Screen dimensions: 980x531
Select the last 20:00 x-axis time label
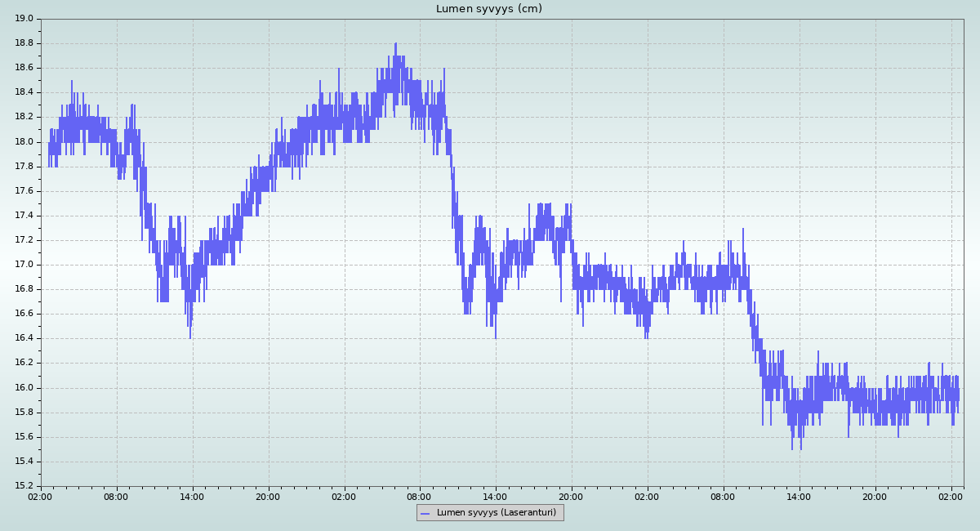pyautogui.click(x=875, y=496)
